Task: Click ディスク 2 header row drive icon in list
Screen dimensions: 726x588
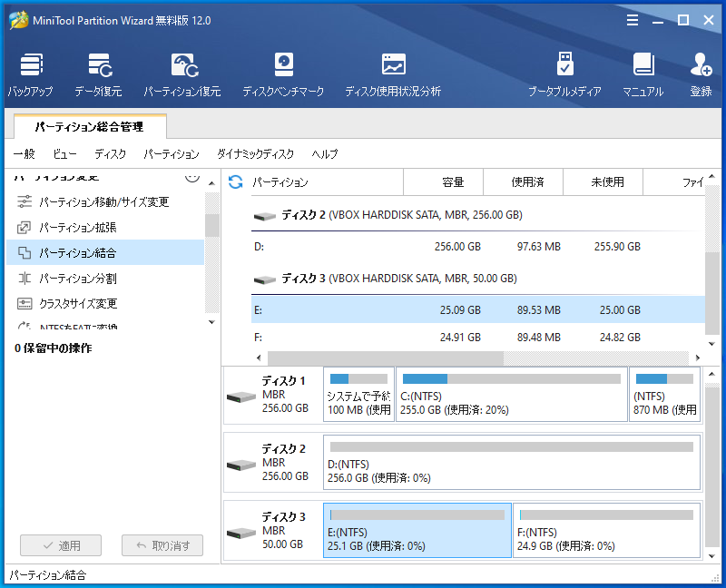Action: [265, 216]
